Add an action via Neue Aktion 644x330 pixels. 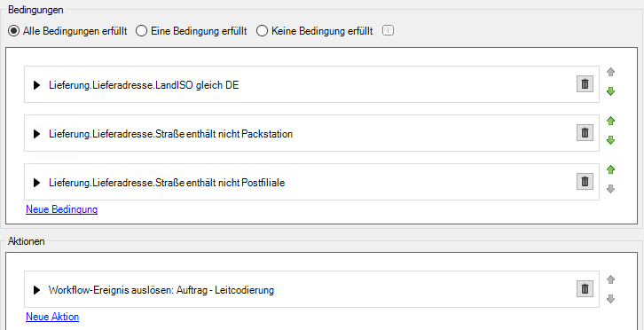click(x=52, y=317)
